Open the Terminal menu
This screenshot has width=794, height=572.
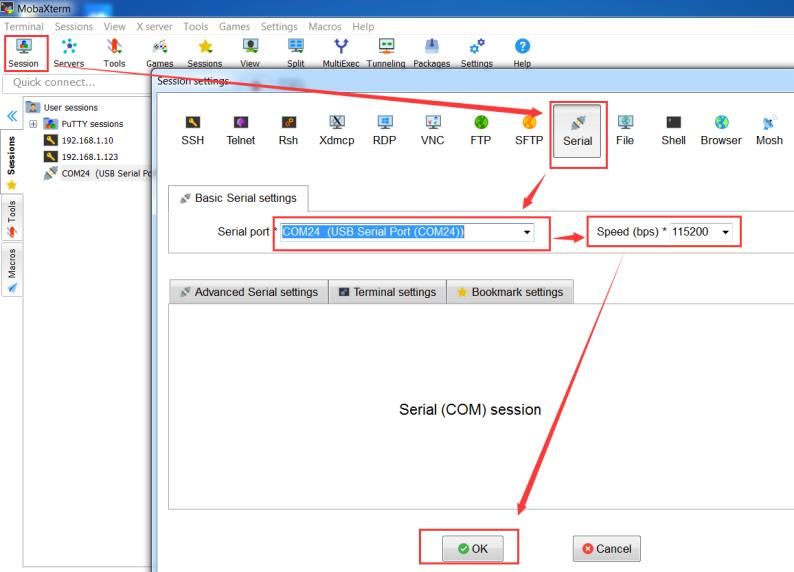coord(24,26)
